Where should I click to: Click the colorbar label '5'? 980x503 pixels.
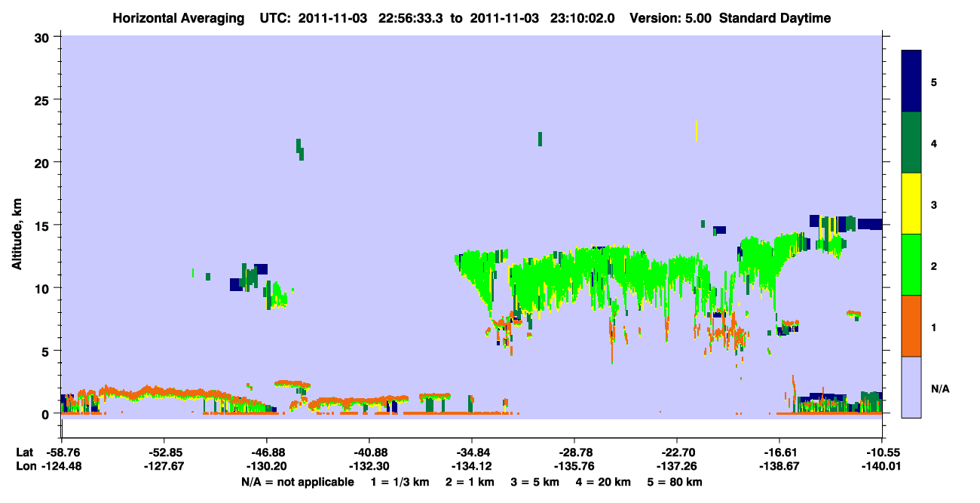pyautogui.click(x=934, y=81)
